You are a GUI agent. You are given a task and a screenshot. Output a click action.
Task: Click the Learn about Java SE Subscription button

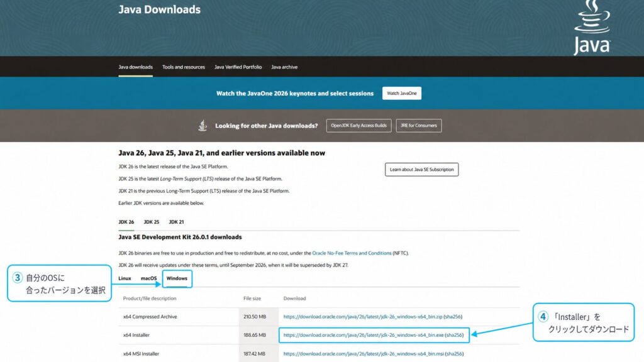coord(421,170)
